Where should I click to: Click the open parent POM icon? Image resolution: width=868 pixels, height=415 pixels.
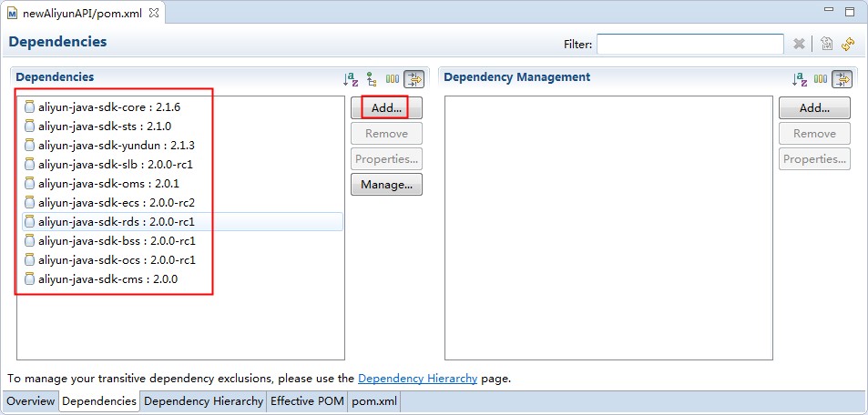tap(826, 44)
